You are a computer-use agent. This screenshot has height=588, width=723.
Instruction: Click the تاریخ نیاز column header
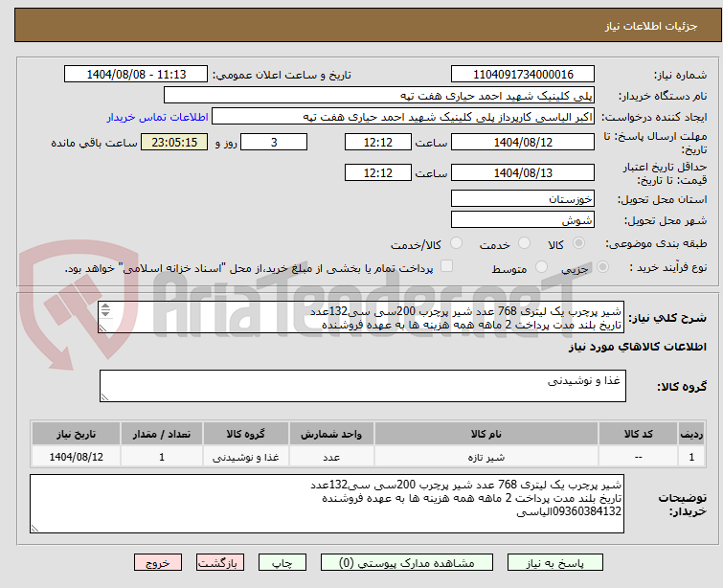(x=76, y=434)
